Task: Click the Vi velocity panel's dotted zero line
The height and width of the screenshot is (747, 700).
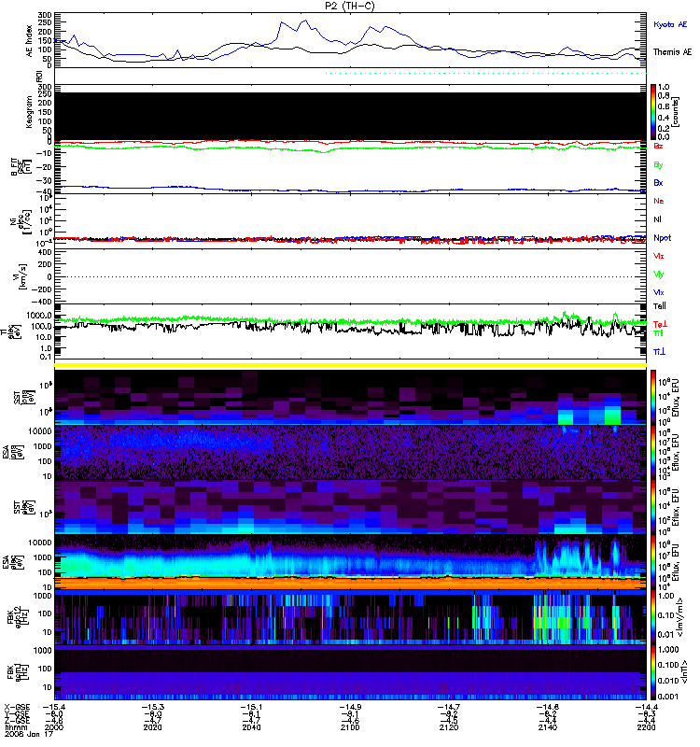Action: [350, 276]
